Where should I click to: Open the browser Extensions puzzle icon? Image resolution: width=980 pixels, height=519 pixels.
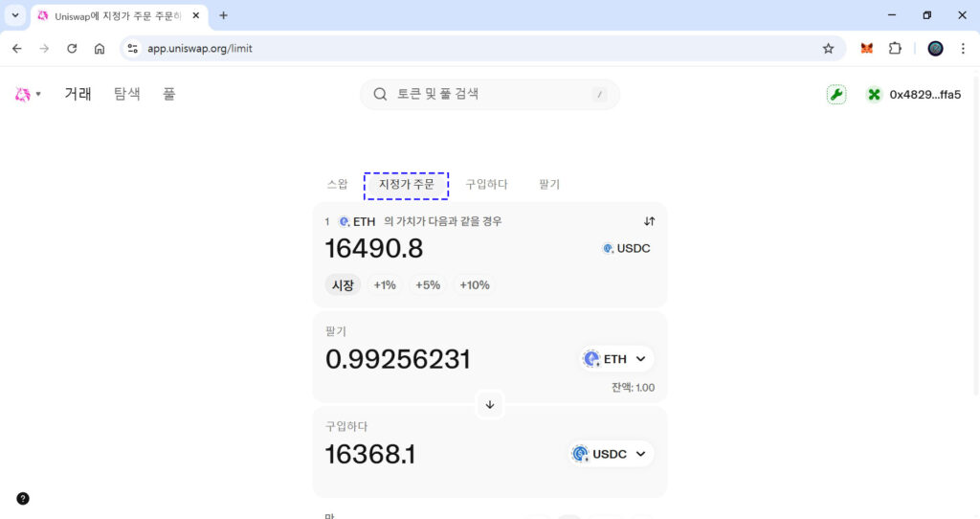coord(895,48)
